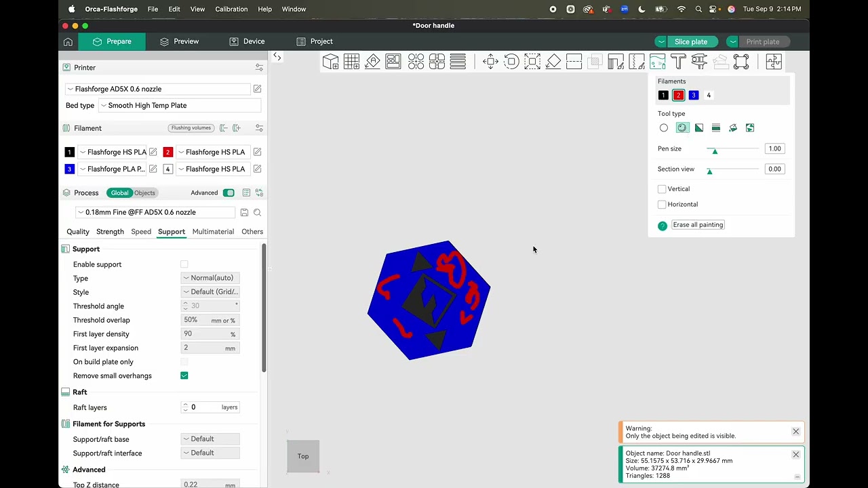
Task: Toggle the active Color painting tool
Action: coord(657,62)
